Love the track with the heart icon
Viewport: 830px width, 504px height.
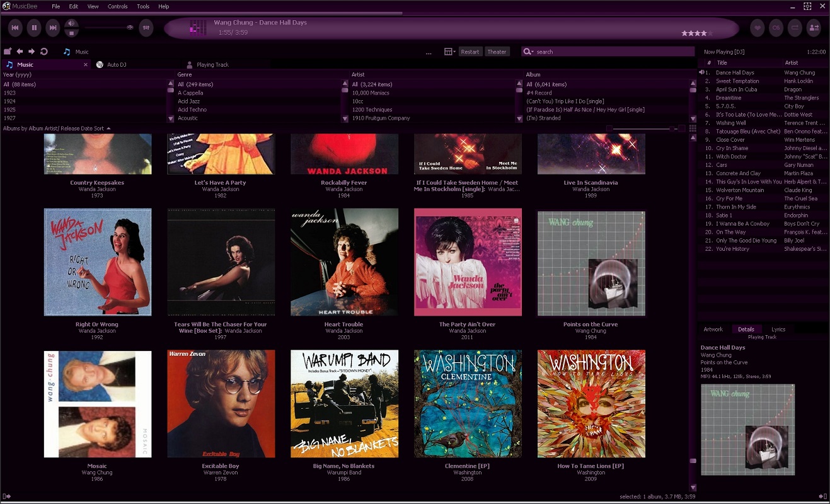758,28
